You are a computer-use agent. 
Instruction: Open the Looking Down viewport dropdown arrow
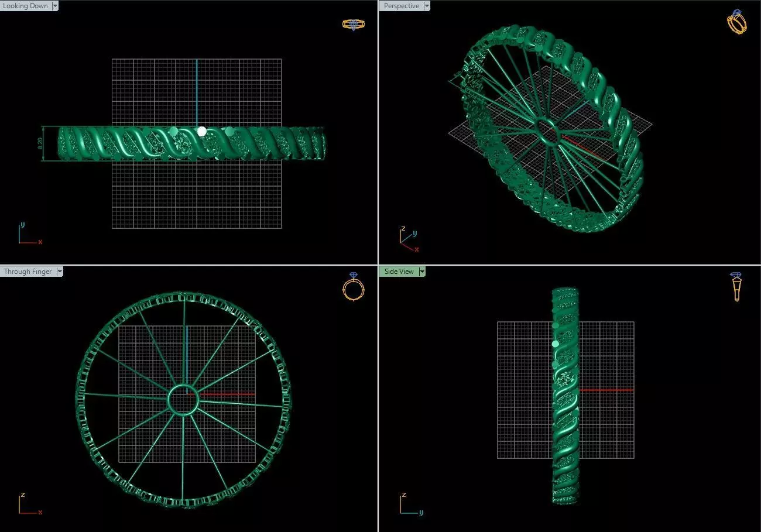click(x=55, y=6)
